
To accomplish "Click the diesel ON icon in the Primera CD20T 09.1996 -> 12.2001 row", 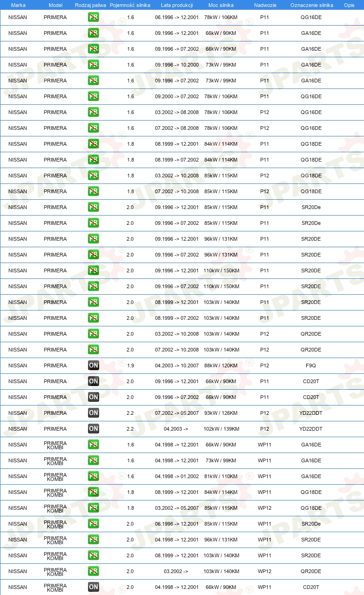I will (x=93, y=381).
